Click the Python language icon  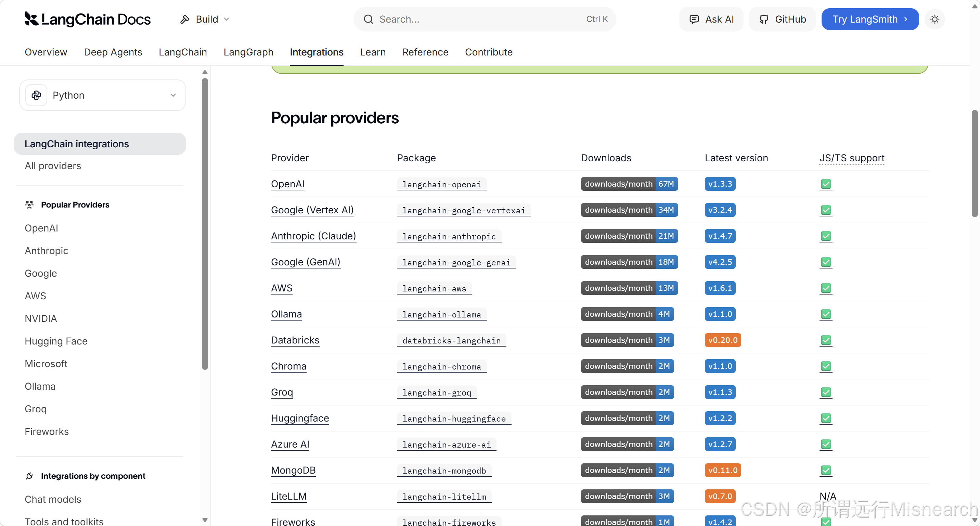point(37,95)
